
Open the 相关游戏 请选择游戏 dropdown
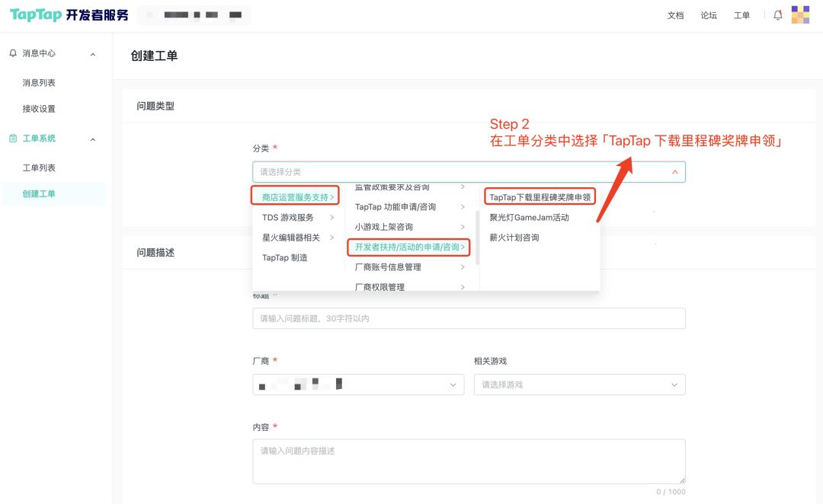pos(579,384)
